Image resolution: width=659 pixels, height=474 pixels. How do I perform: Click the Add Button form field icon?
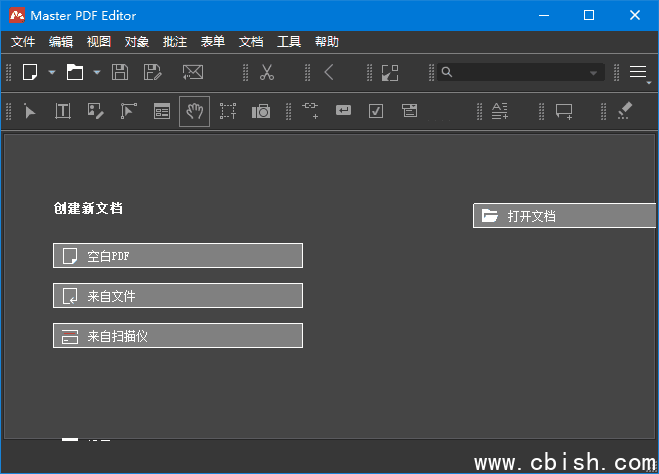(x=343, y=110)
